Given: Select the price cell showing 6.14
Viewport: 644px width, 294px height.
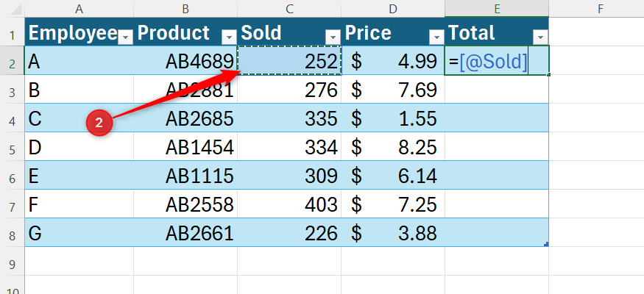Looking at the screenshot, I should [x=393, y=176].
